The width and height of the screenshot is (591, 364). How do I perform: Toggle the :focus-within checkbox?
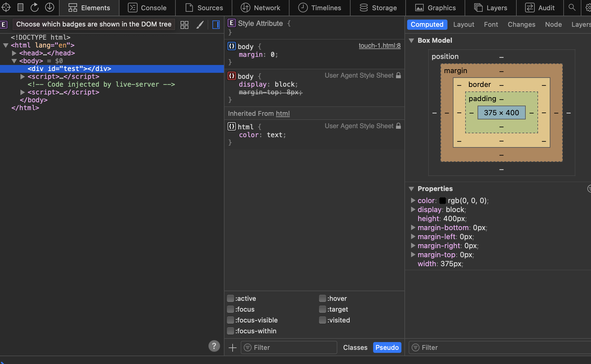point(231,331)
